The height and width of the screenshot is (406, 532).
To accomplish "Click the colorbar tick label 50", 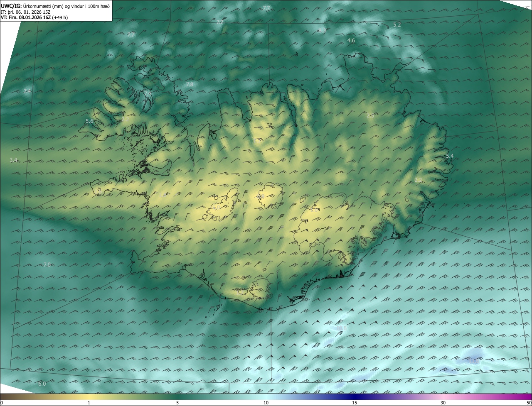I will coord(529,403).
